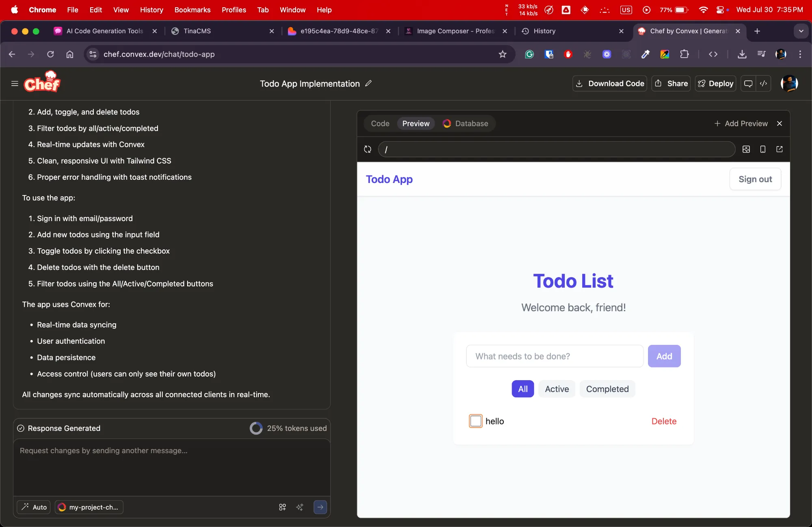812x527 pixels.
Task: Click the enhance prompt sparkle icon
Action: tap(300, 507)
